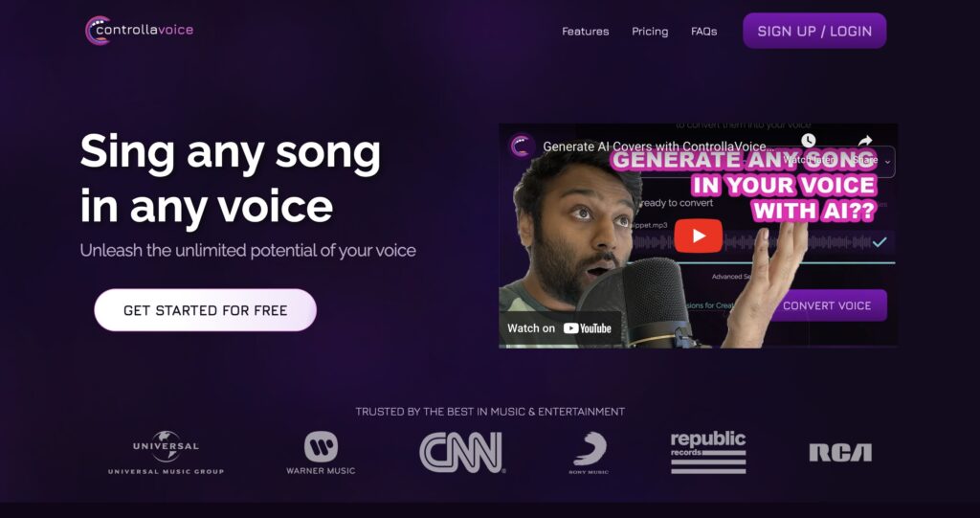Go to the FAQs section

click(703, 32)
